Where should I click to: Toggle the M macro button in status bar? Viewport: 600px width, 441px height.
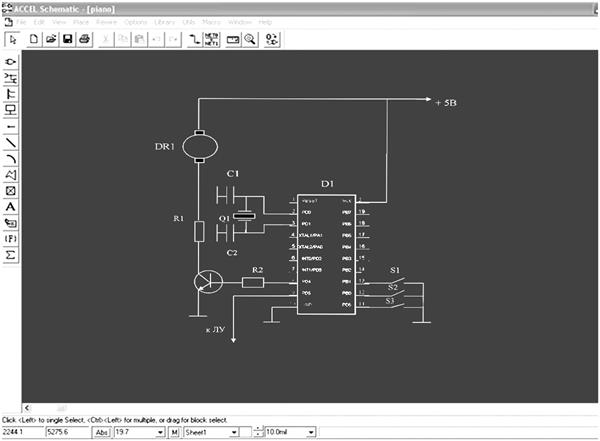click(x=174, y=432)
